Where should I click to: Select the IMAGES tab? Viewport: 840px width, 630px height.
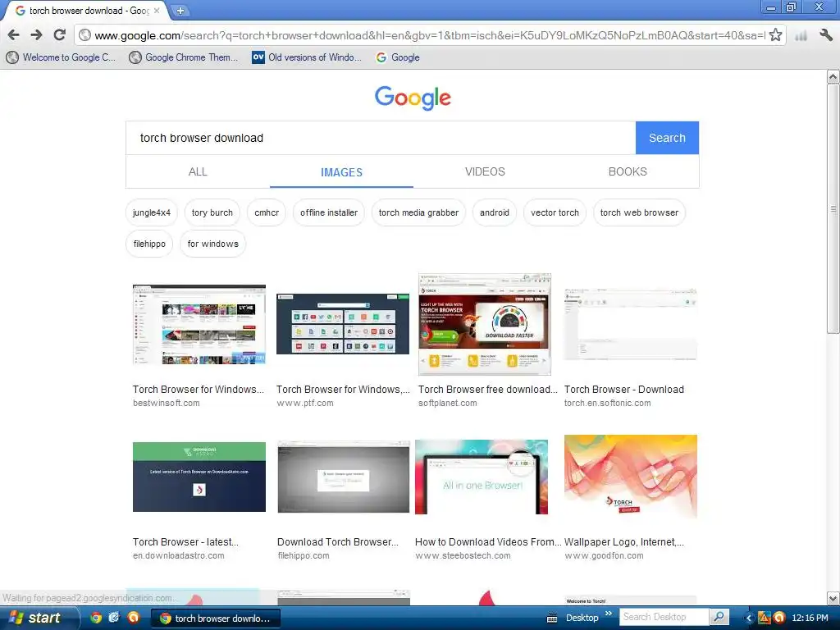[x=341, y=172]
